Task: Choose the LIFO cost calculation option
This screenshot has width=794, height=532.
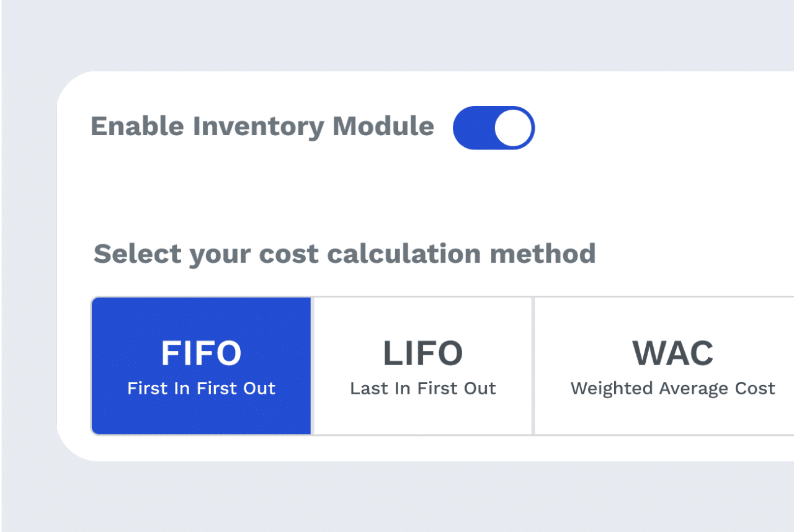Action: click(423, 366)
